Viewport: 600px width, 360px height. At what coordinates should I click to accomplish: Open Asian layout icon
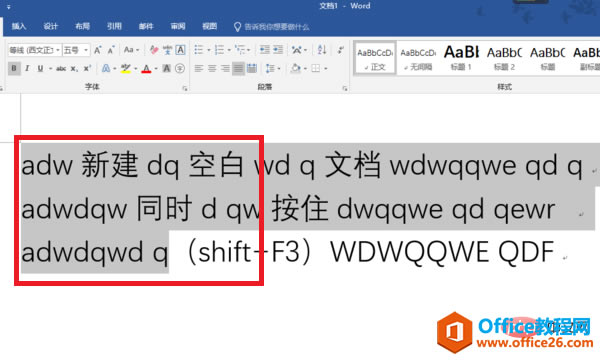pyautogui.click(x=297, y=50)
